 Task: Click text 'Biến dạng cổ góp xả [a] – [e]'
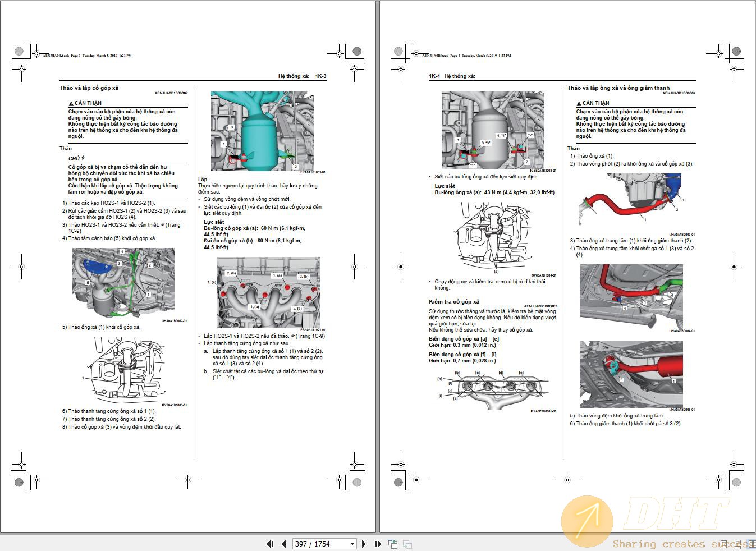pos(464,339)
